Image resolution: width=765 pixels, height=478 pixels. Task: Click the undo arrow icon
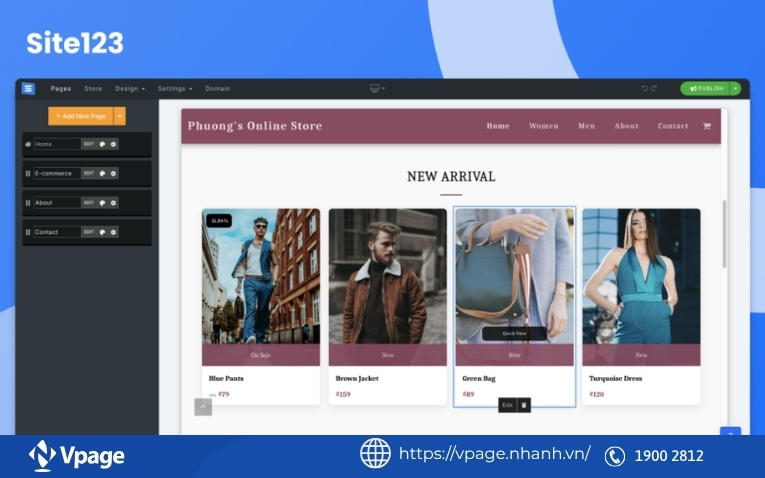tap(645, 88)
